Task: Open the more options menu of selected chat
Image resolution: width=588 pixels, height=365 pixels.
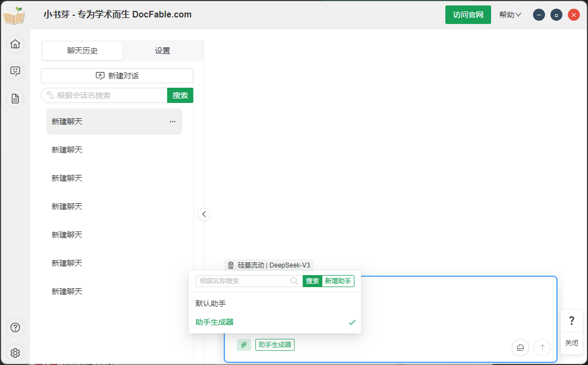Action: [173, 121]
